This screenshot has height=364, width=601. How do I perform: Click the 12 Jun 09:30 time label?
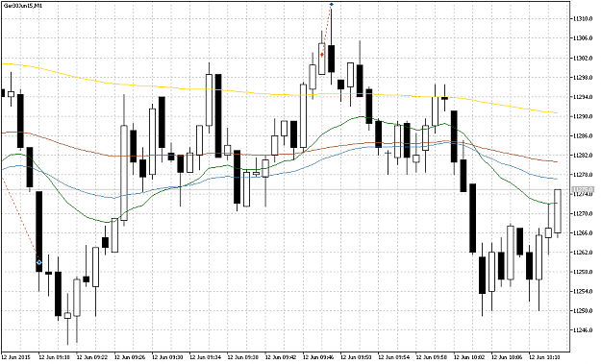[167, 357]
